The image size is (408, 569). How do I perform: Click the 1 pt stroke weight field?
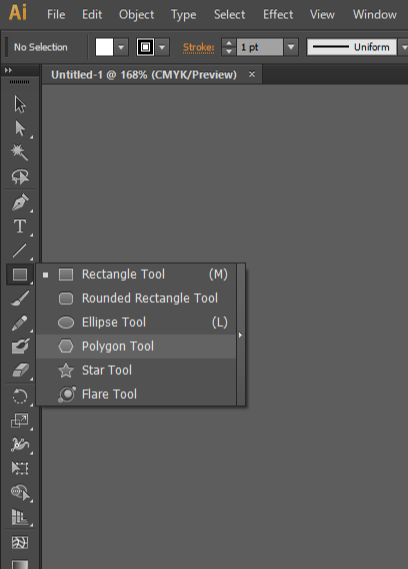click(260, 47)
